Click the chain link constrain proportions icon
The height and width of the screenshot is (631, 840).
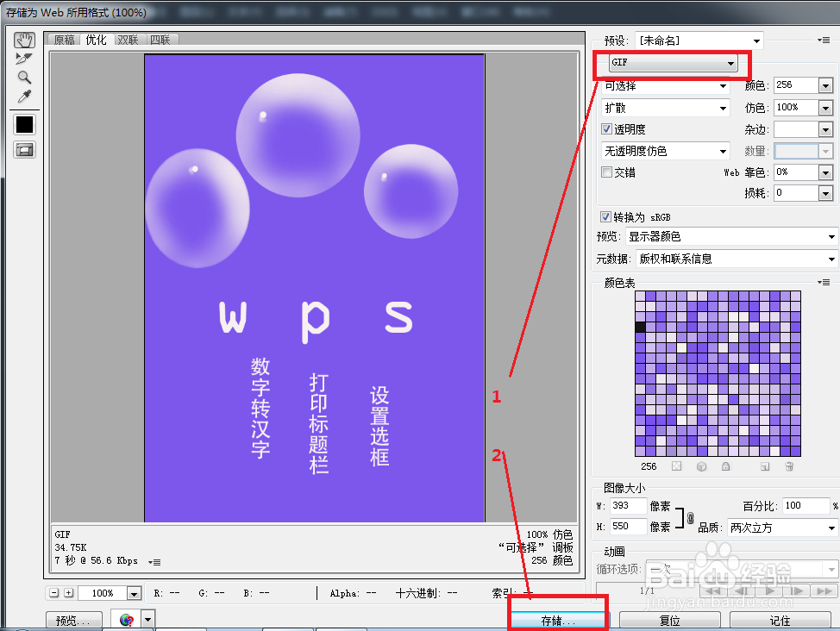pyautogui.click(x=691, y=518)
